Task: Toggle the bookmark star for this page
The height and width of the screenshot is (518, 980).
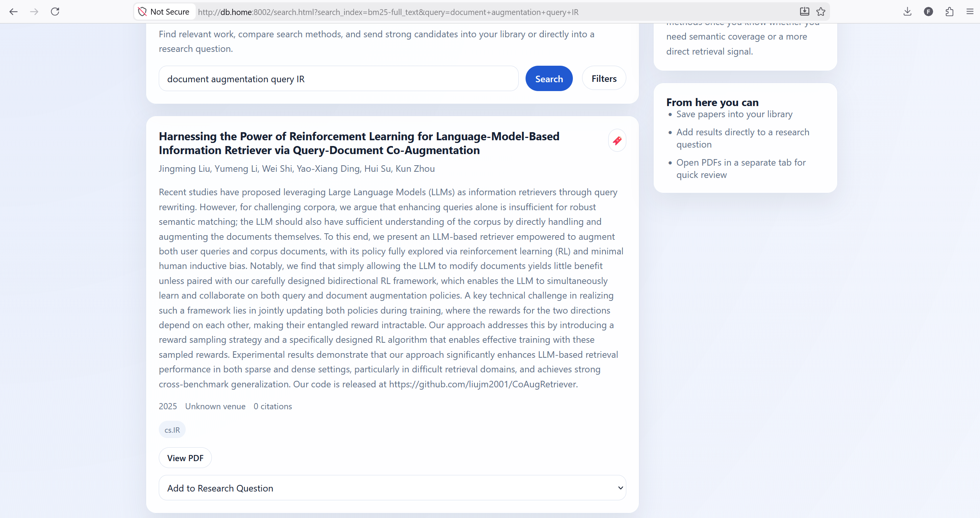Action: (821, 12)
